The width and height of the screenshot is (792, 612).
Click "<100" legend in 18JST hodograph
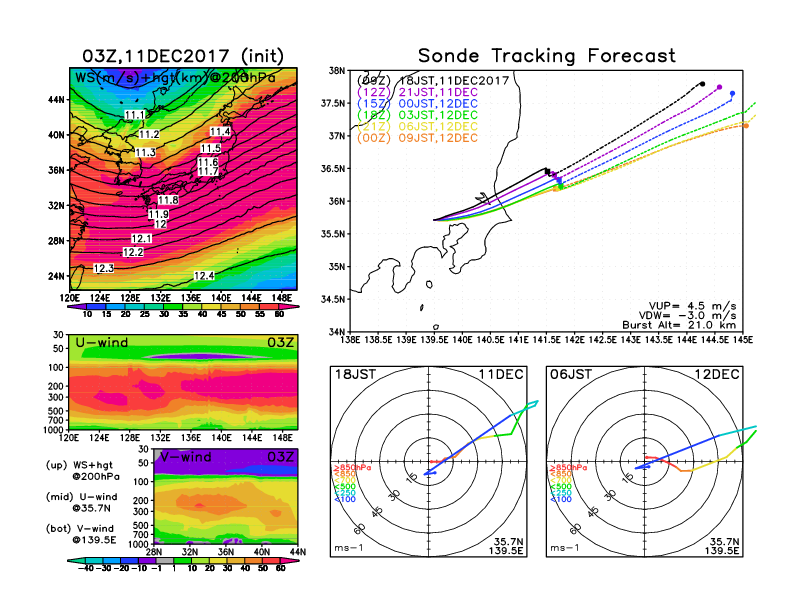pyautogui.click(x=345, y=499)
